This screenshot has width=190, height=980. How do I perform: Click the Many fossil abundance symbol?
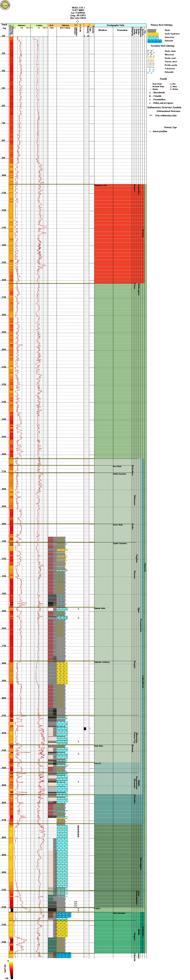(171, 86)
